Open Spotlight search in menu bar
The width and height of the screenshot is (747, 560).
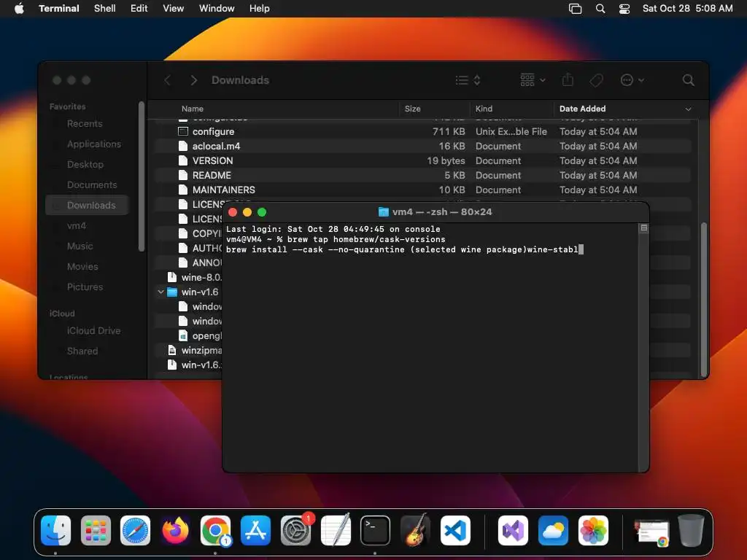(x=600, y=9)
